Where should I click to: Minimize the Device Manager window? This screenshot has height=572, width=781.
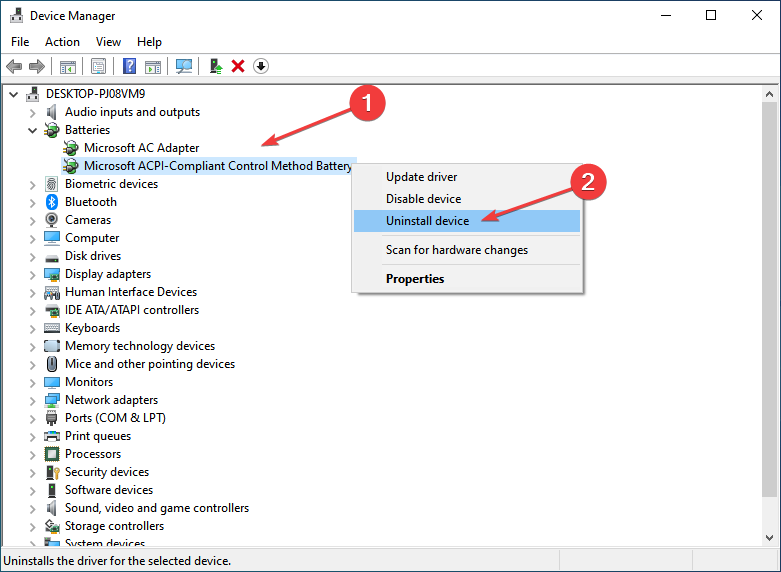click(x=666, y=15)
